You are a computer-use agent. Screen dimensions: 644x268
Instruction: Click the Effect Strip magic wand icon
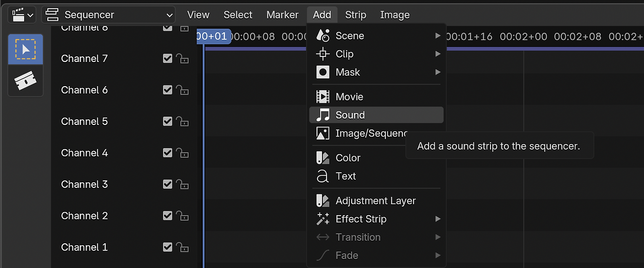323,219
